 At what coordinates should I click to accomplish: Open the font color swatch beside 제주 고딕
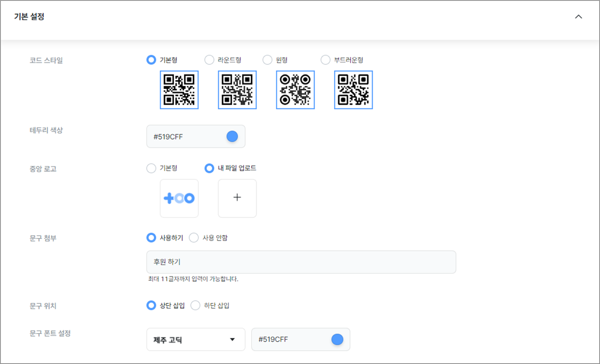click(337, 340)
